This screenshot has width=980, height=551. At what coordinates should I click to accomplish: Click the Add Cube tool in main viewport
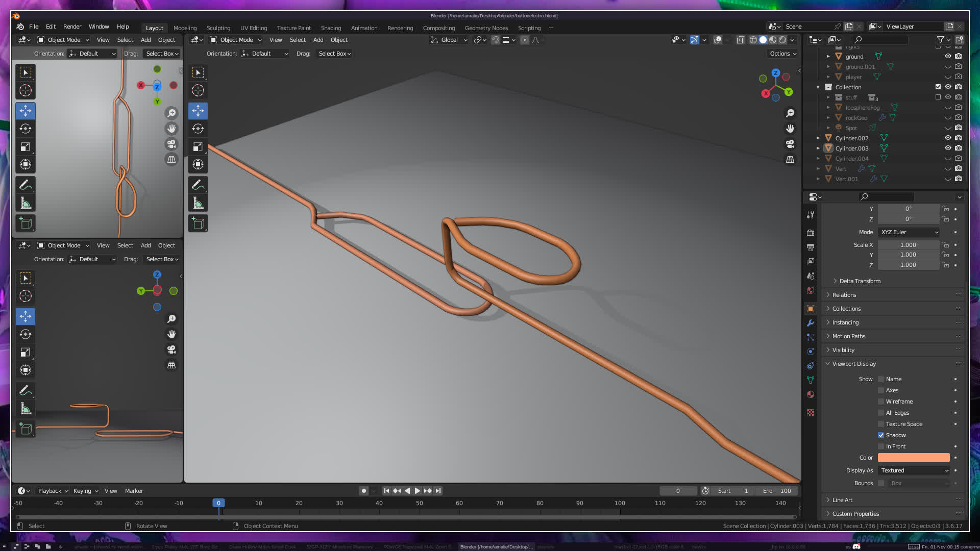click(198, 223)
